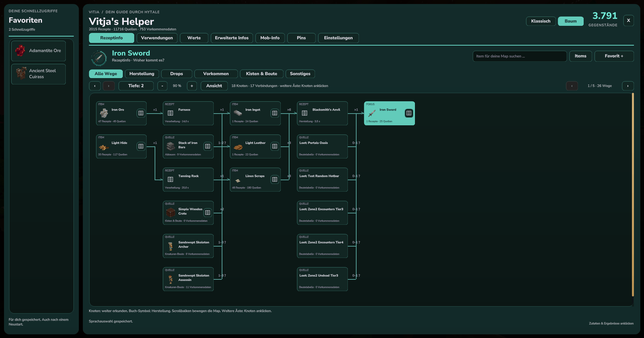Click the map's vertical scrollbar
The height and width of the screenshot is (338, 644).
(x=633, y=195)
